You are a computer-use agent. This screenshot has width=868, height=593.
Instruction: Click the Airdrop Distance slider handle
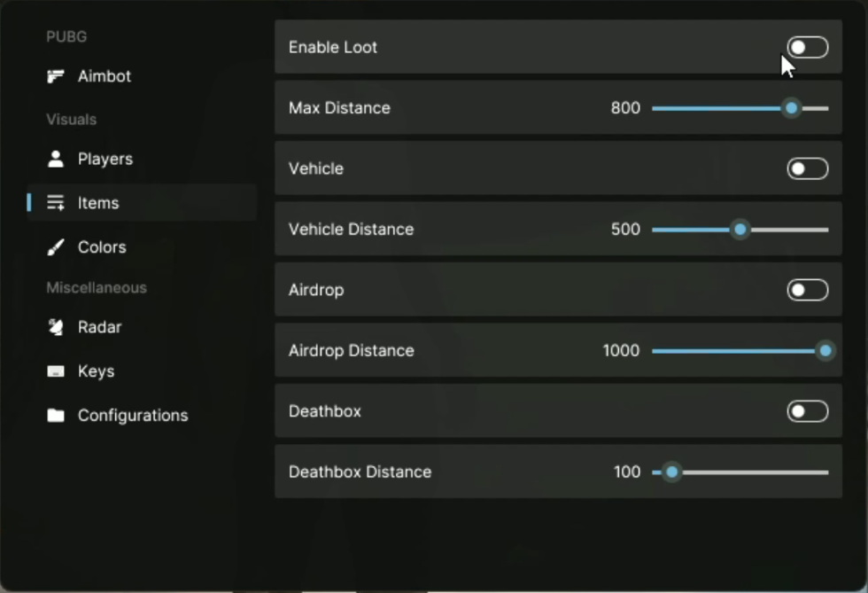pyautogui.click(x=825, y=351)
